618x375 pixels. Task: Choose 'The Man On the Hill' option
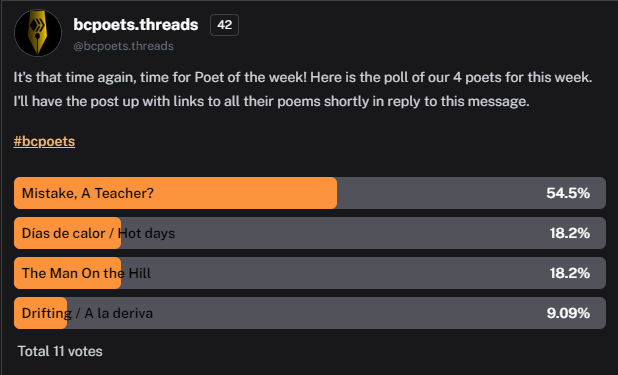(310, 273)
